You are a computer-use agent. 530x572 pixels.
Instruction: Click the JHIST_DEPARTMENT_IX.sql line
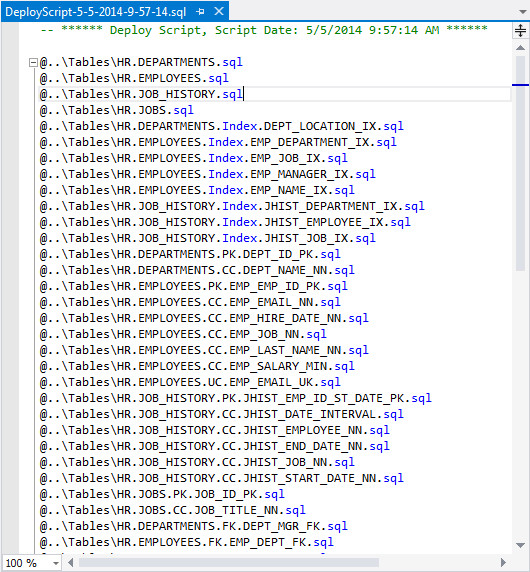click(x=232, y=207)
